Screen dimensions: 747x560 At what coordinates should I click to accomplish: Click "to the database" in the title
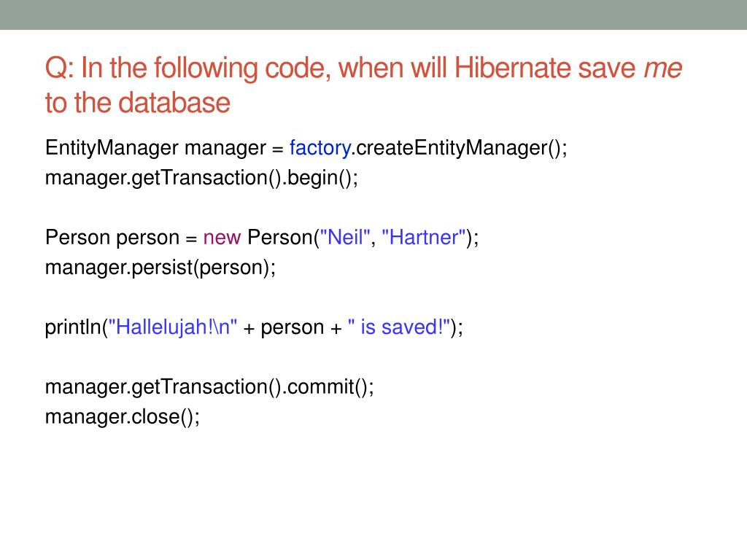137,103
